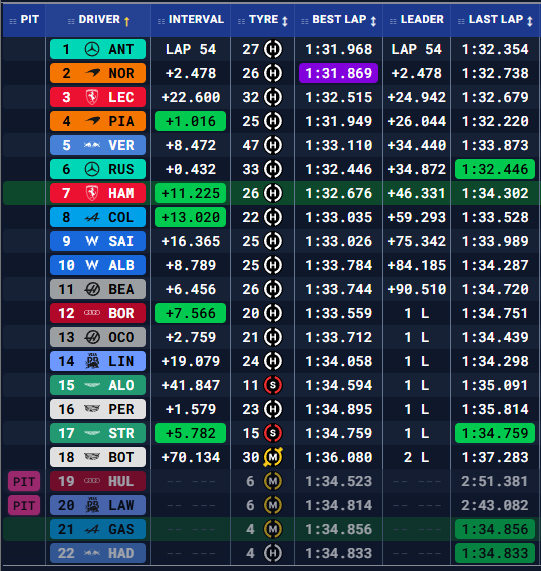Select driver tag 4 PIA
Image resolution: width=541 pixels, height=571 pixels.
[x=98, y=121]
